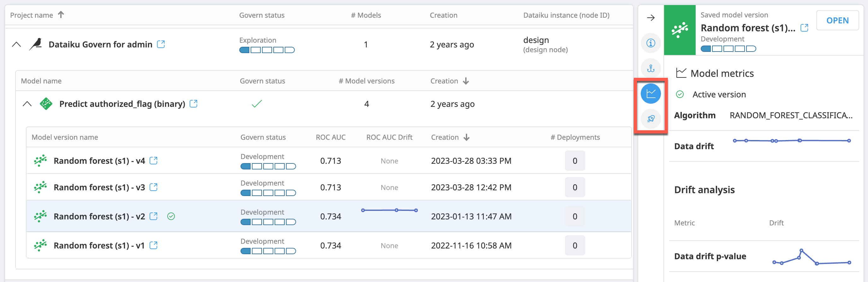Viewport: 868px width, 282px height.
Task: Open Random forest v2 external link
Action: (x=153, y=216)
